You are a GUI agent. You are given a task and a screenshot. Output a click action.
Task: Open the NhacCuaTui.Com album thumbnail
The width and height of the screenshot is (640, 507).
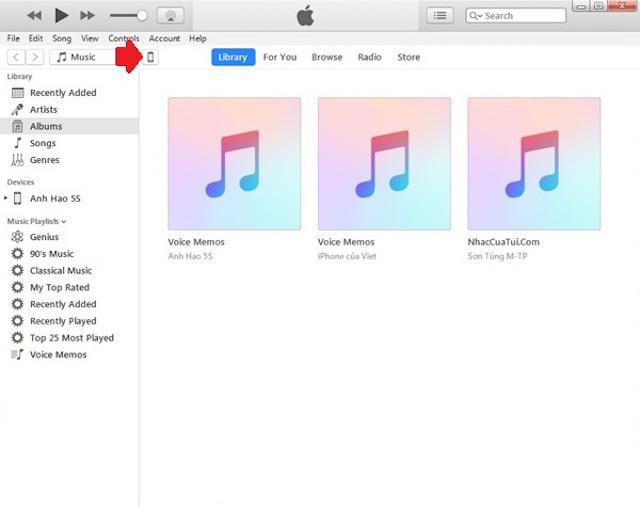pos(533,163)
